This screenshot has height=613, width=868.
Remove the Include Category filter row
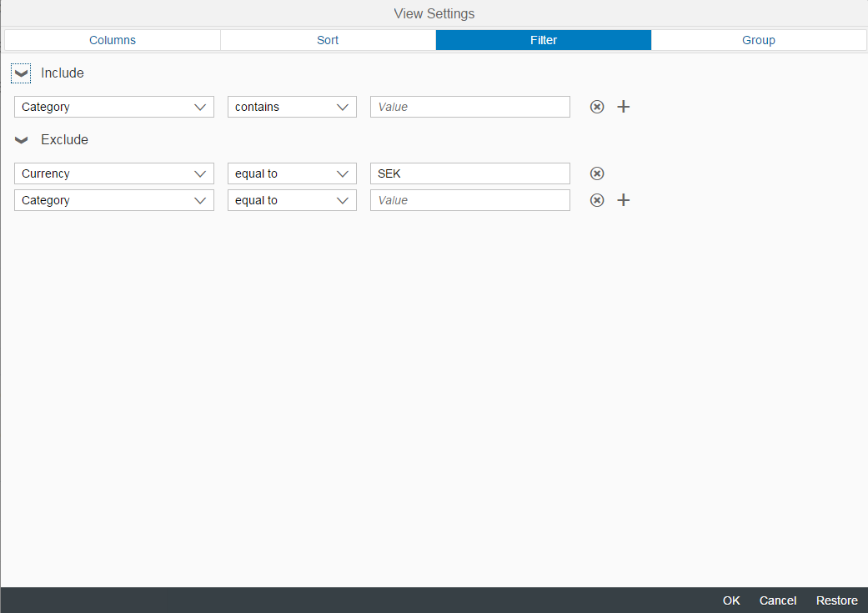tap(597, 107)
